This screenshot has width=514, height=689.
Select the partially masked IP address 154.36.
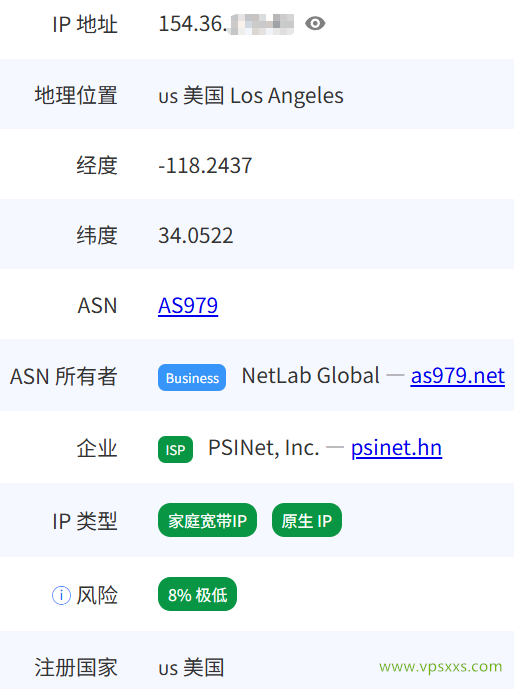(x=226, y=24)
